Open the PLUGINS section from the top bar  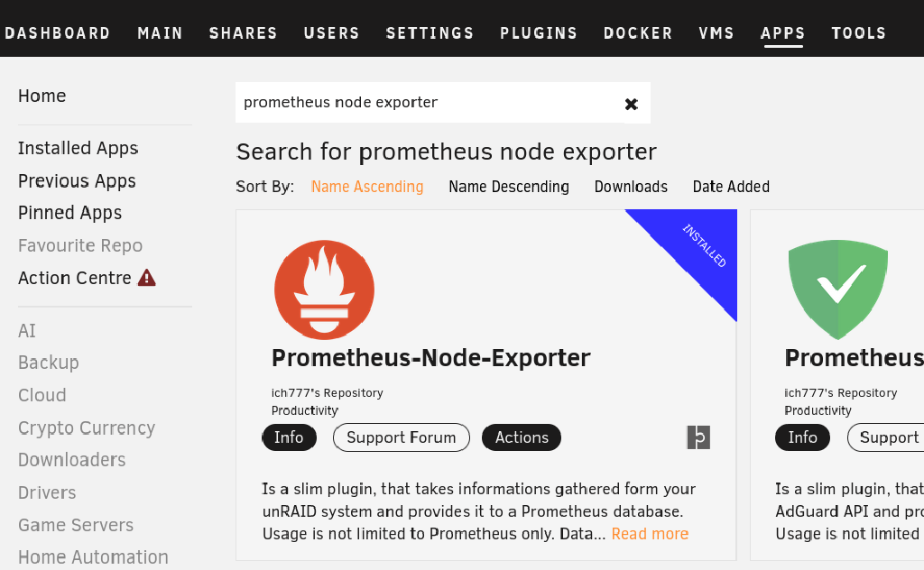click(x=539, y=32)
